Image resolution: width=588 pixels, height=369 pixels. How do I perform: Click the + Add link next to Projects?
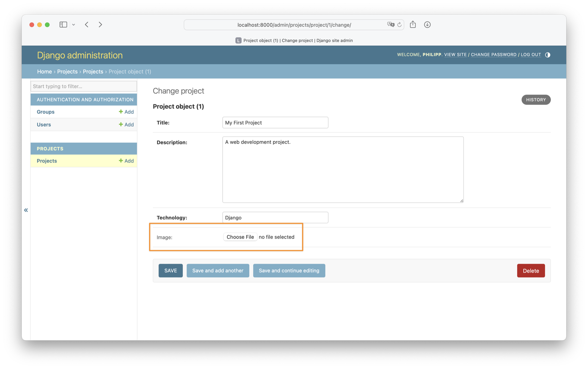(126, 160)
